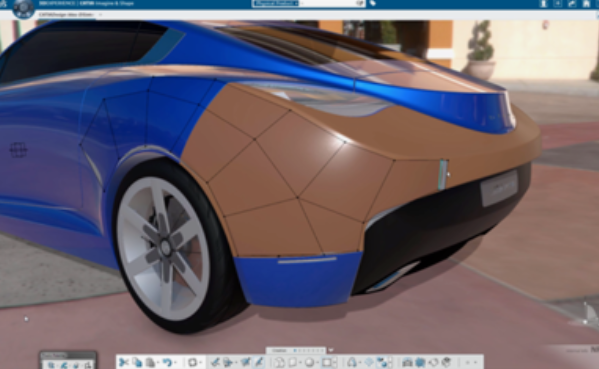Click the top search input field
This screenshot has width=599, height=369.
point(329,3)
